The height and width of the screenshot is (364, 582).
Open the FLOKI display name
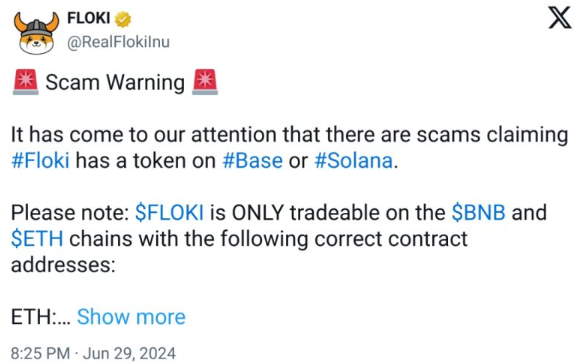tap(89, 18)
